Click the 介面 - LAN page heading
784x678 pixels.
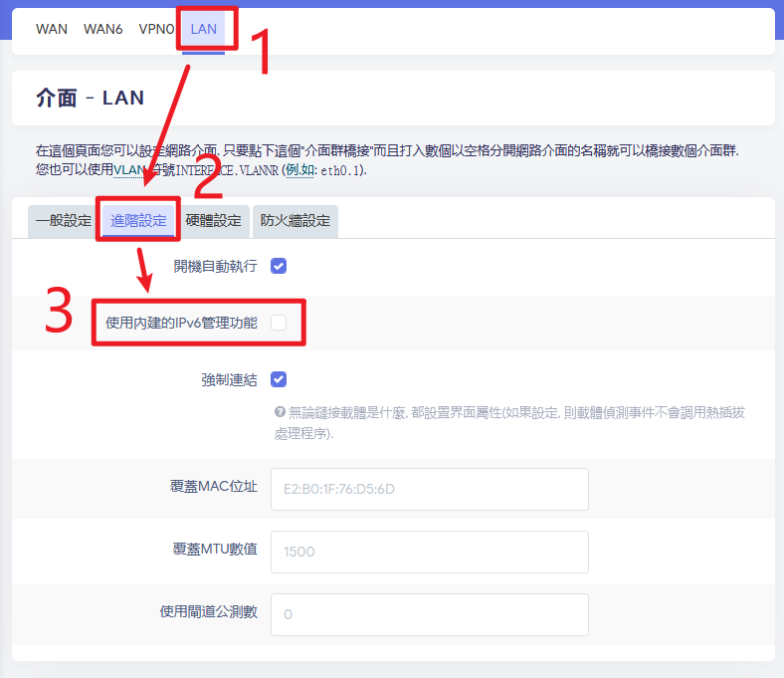click(x=90, y=98)
